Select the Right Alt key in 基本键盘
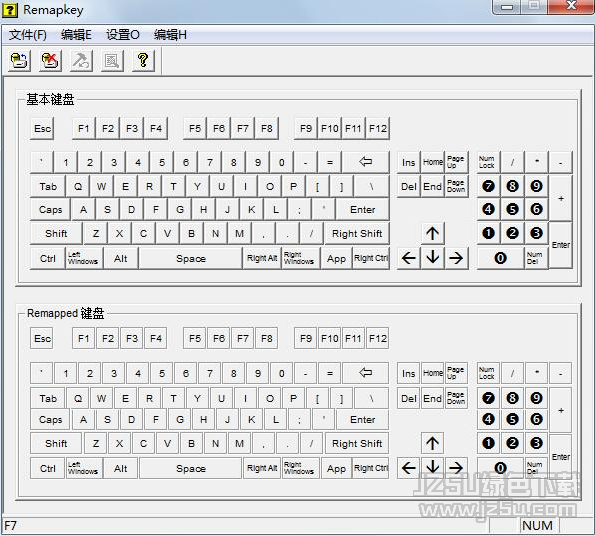 [262, 258]
